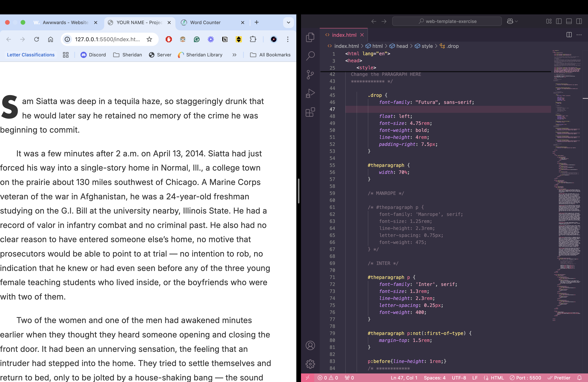Screen dimensions: 588x382
Task: Open the bookmarks overflow chevron
Action: [234, 55]
